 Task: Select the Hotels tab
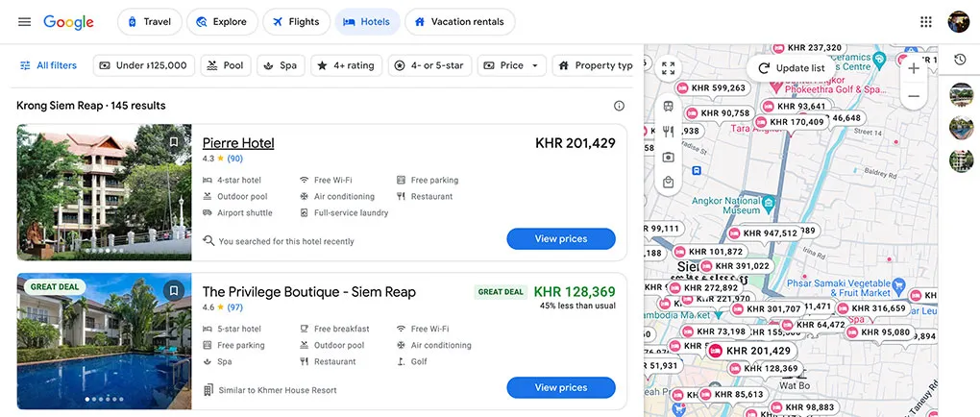click(367, 22)
